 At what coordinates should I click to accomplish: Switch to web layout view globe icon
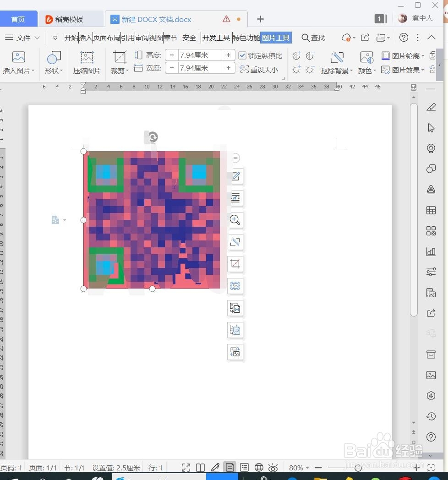pos(259,467)
